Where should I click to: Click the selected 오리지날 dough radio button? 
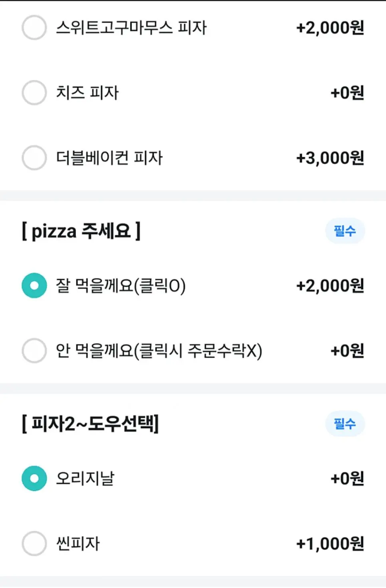34,478
